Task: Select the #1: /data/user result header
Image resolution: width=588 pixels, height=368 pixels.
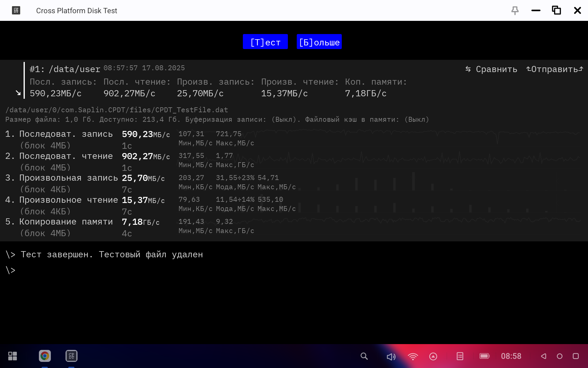Action: coord(65,69)
